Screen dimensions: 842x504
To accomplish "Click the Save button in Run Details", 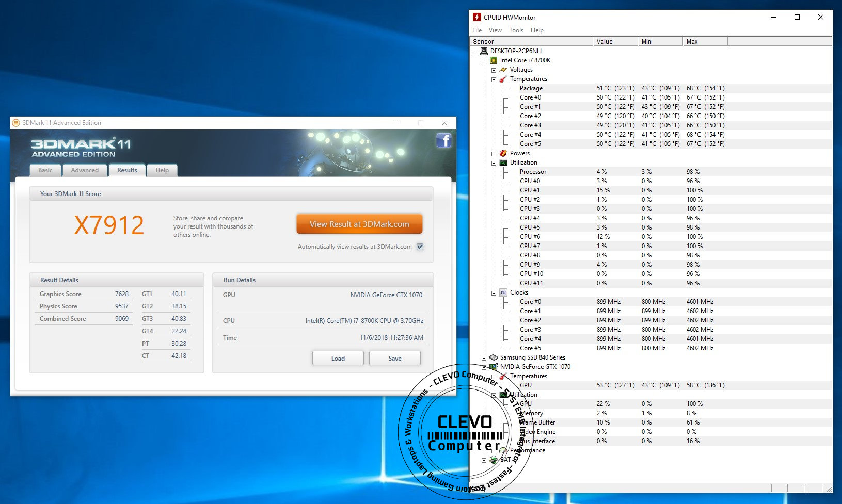I will pos(395,358).
